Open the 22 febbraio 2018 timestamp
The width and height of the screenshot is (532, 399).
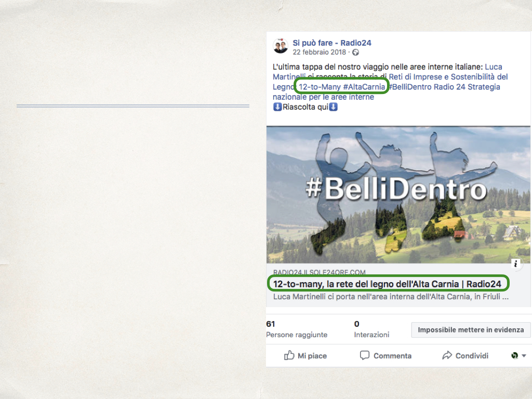[x=320, y=52]
